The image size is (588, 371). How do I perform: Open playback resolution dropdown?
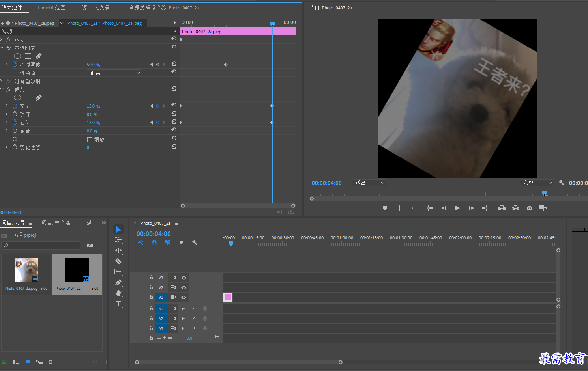(537, 183)
